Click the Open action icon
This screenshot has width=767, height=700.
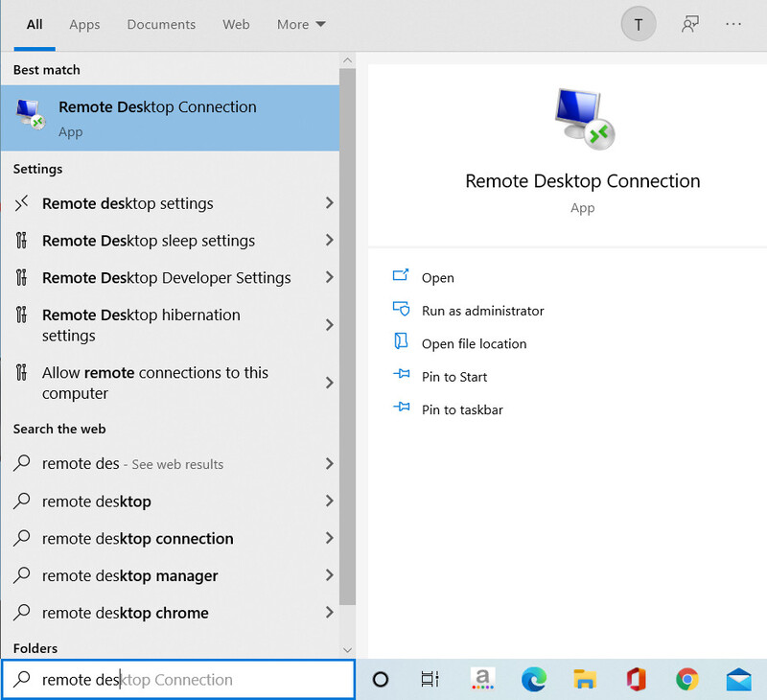[401, 275]
